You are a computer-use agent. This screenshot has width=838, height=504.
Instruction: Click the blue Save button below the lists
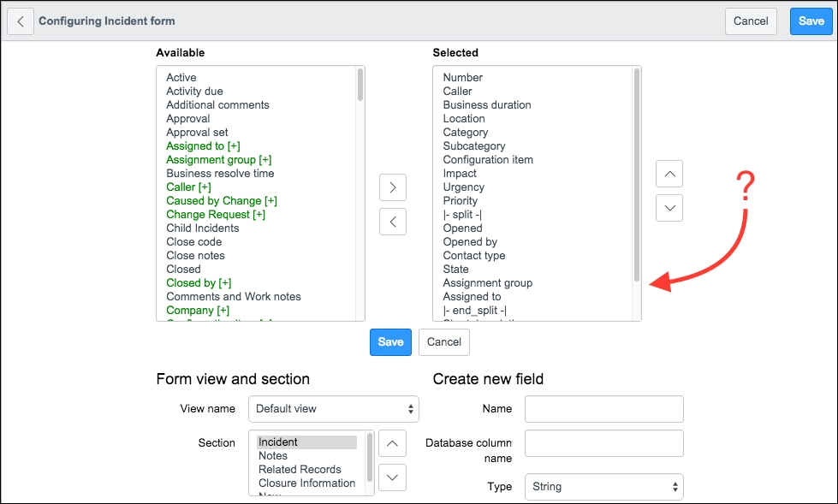[390, 341]
